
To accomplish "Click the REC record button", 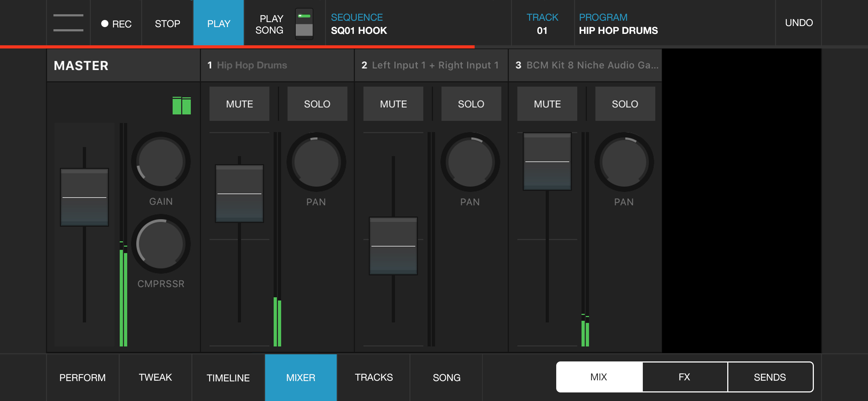I will (116, 24).
